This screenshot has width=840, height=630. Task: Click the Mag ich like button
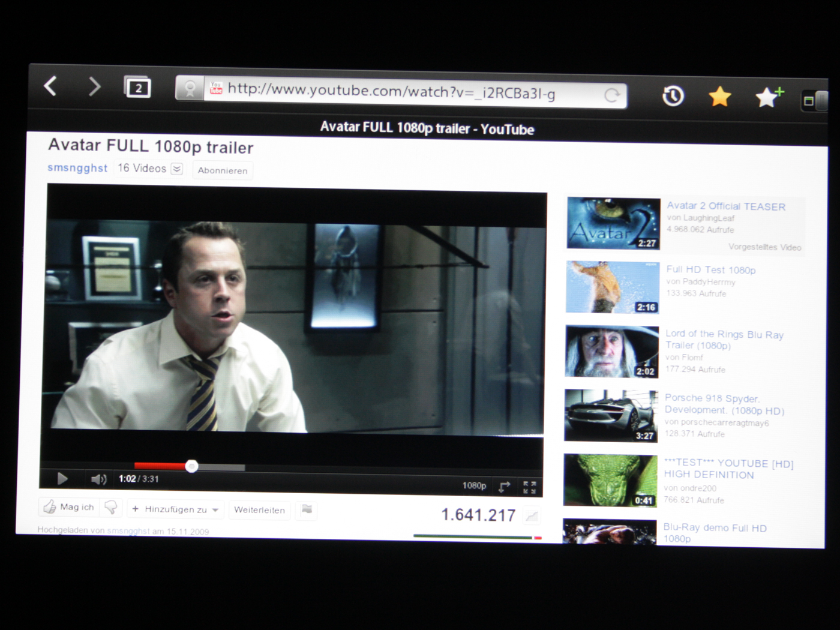click(x=69, y=508)
